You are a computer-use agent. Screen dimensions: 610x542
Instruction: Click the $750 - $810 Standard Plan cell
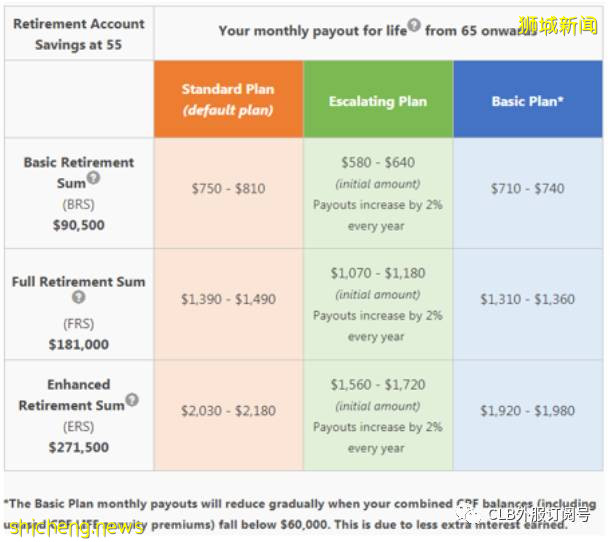[x=228, y=188]
